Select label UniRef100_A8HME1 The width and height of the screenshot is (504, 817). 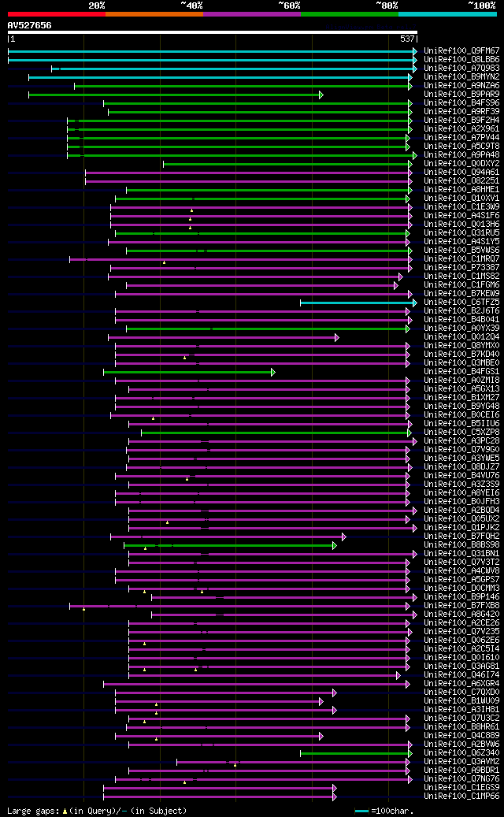coord(461,190)
